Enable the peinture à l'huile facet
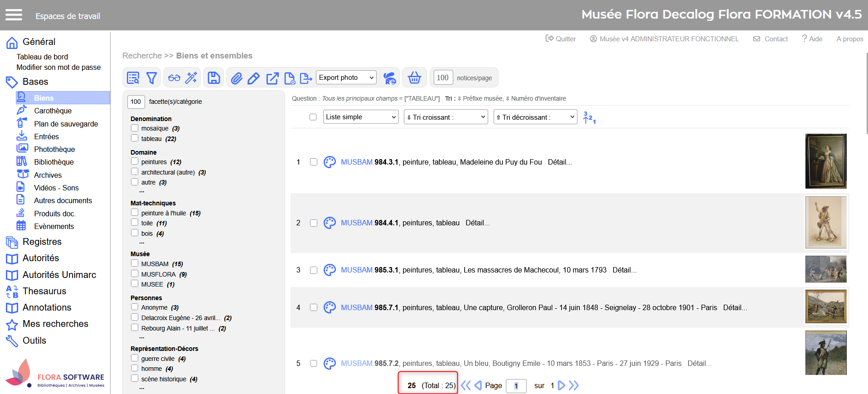The image size is (868, 394). tap(135, 213)
